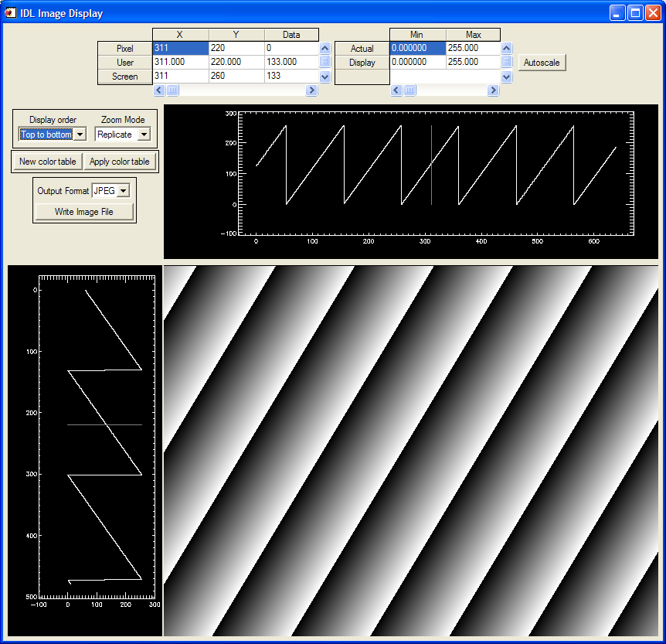
Task: Open the Display order dropdown
Action: pos(81,134)
